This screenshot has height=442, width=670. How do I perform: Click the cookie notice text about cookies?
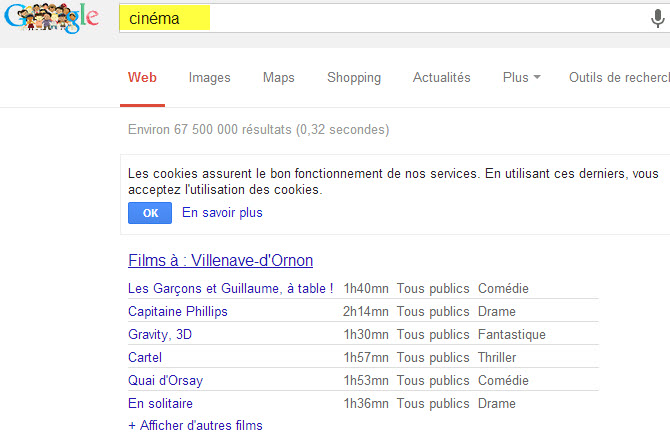click(x=393, y=181)
